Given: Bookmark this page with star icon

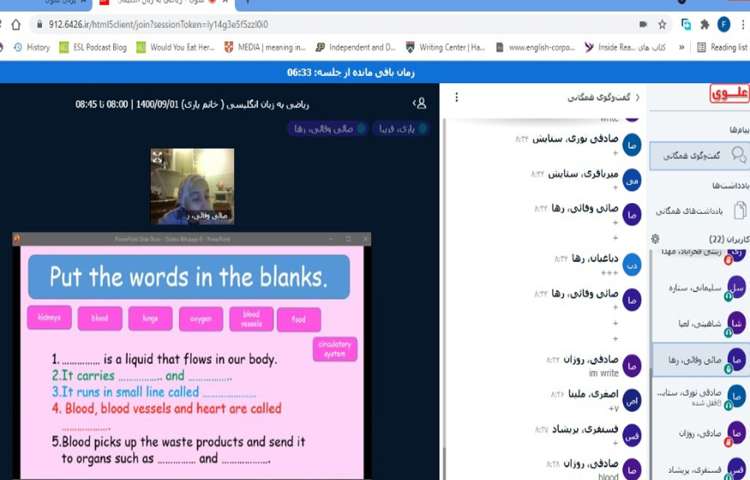Looking at the screenshot, I should point(662,24).
